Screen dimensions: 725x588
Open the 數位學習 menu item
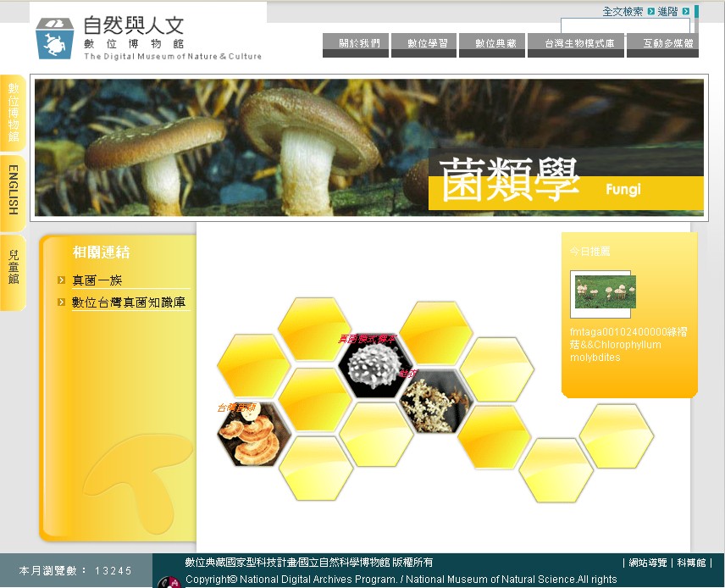[423, 43]
